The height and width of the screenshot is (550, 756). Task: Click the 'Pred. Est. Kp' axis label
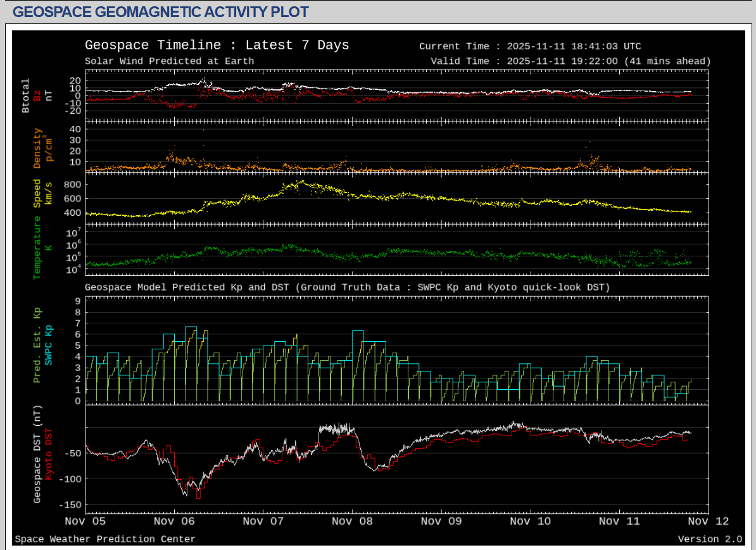tap(37, 346)
